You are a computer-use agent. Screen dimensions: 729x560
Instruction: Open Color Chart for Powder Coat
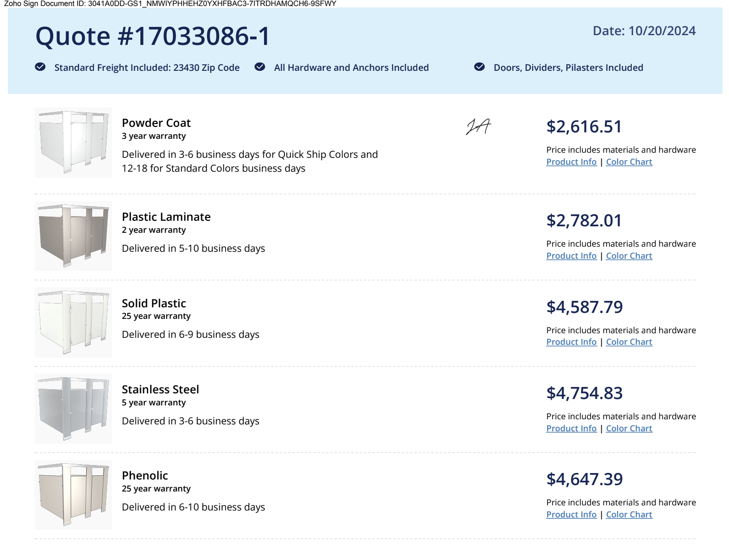629,162
